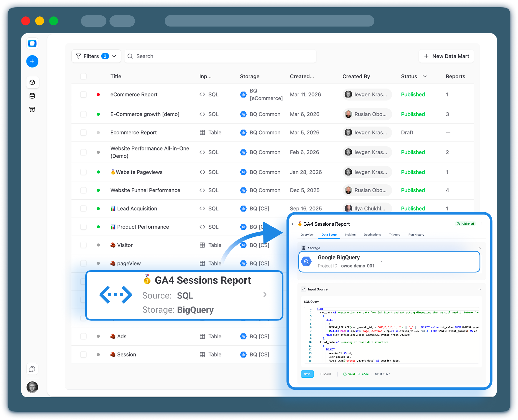Image resolution: width=518 pixels, height=420 pixels.
Task: Click the Discard button in panel
Action: click(x=325, y=374)
